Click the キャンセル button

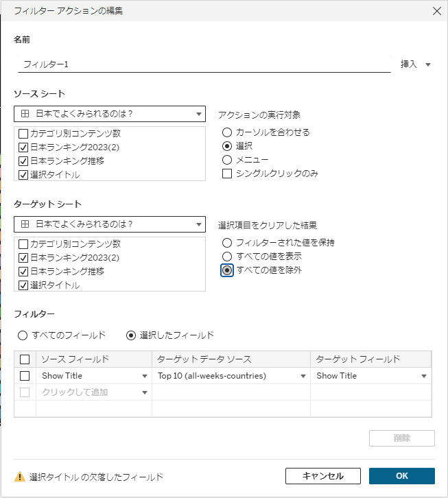[322, 476]
